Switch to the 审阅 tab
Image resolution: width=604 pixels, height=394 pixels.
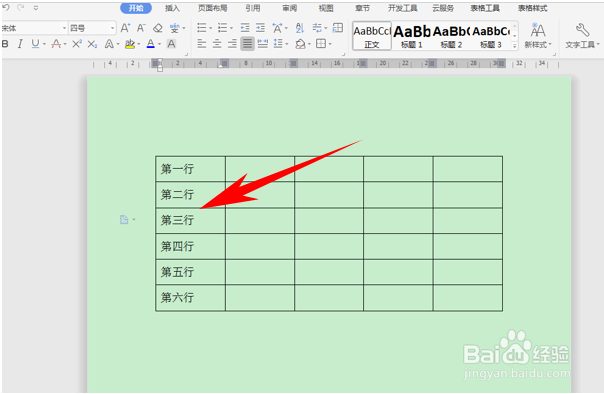coord(290,8)
